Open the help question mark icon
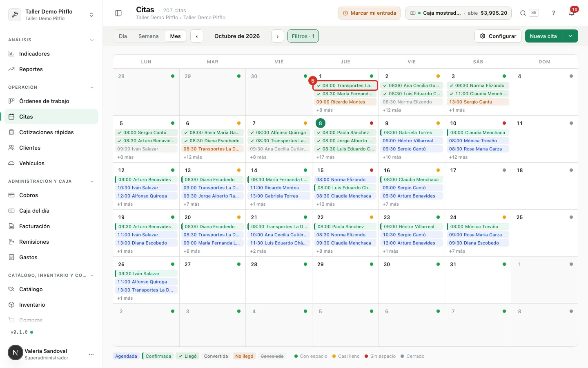This screenshot has width=588, height=368. tap(554, 13)
